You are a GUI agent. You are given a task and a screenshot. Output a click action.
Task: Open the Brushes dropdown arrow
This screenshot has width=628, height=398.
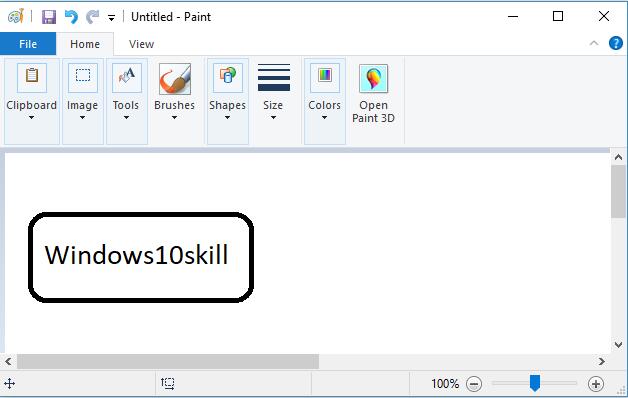coord(175,117)
